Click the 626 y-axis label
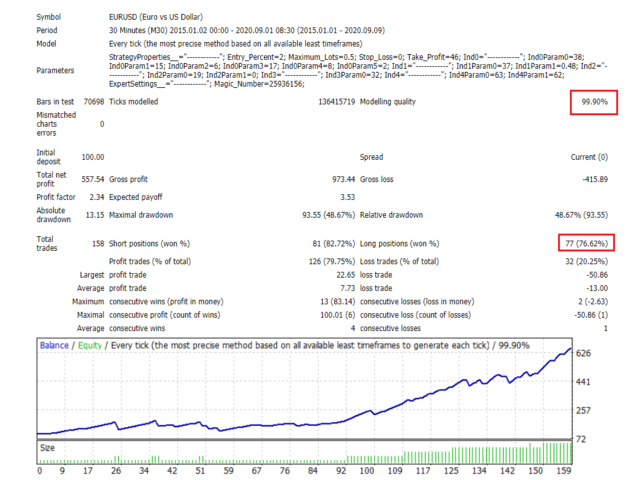This screenshot has height=480, width=640. coord(583,353)
